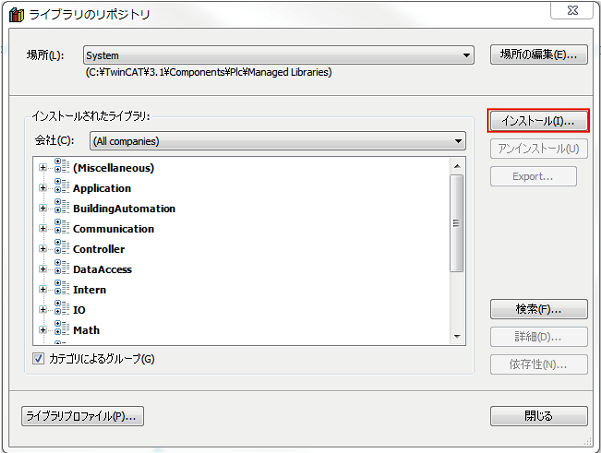Image resolution: width=601 pixels, height=453 pixels.
Task: Close the dialog with 閉じる button
Action: [537, 416]
